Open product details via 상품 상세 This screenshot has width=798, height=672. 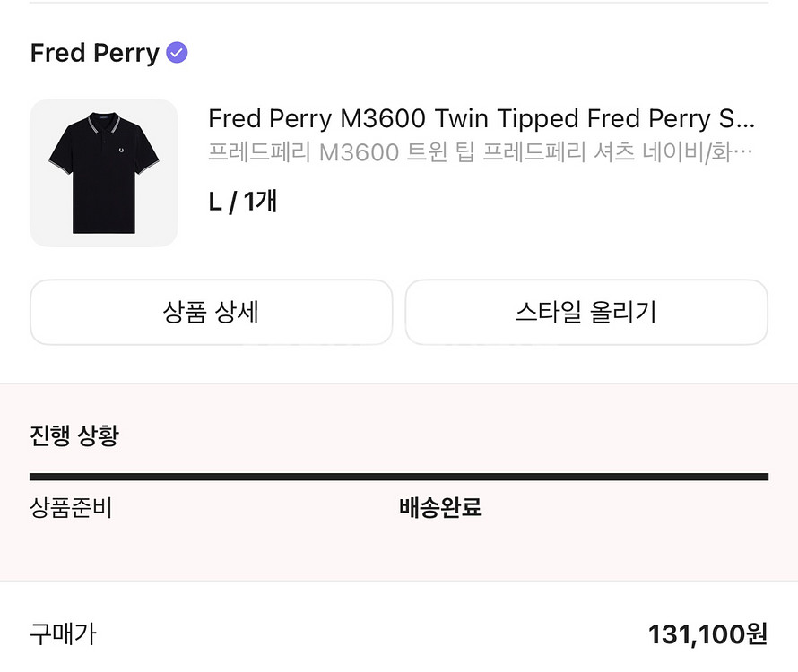[212, 312]
